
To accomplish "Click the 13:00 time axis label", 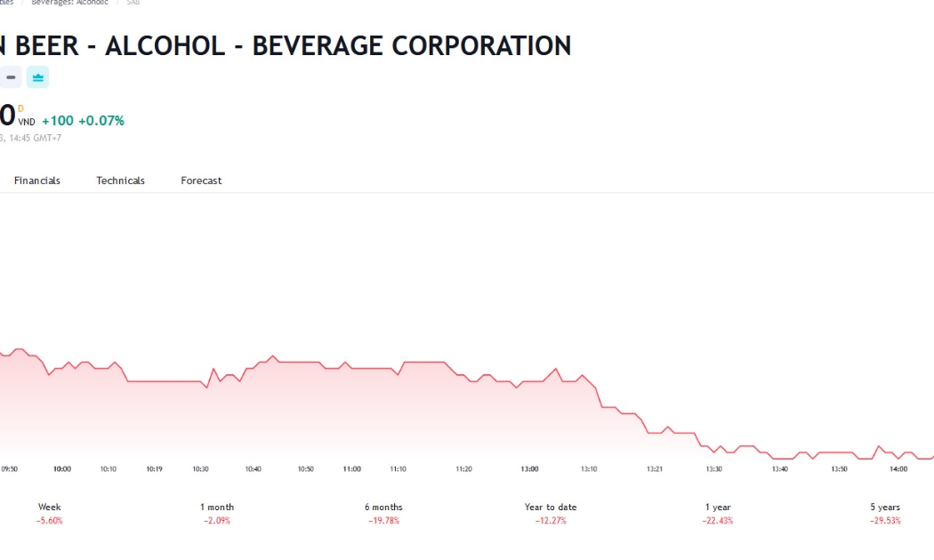I will pyautogui.click(x=529, y=469).
